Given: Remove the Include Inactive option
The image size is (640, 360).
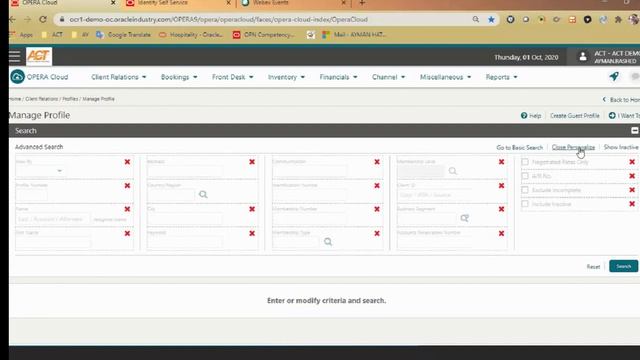Looking at the screenshot, I should pyautogui.click(x=632, y=204).
